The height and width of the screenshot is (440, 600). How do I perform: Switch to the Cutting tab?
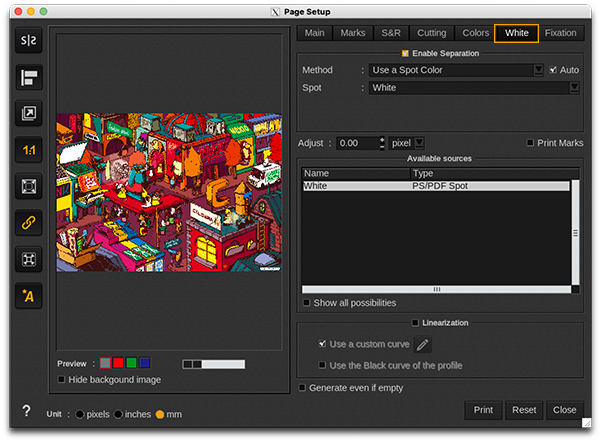[x=432, y=33]
